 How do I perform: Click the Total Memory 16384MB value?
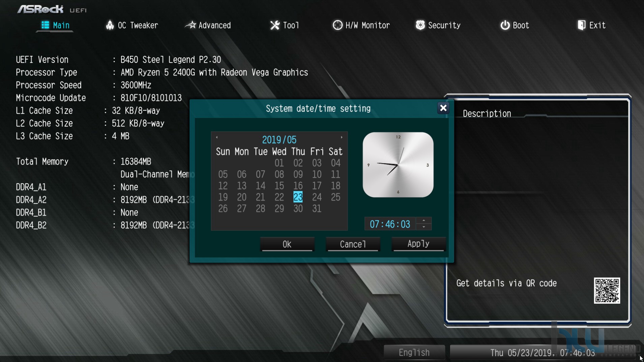136,162
